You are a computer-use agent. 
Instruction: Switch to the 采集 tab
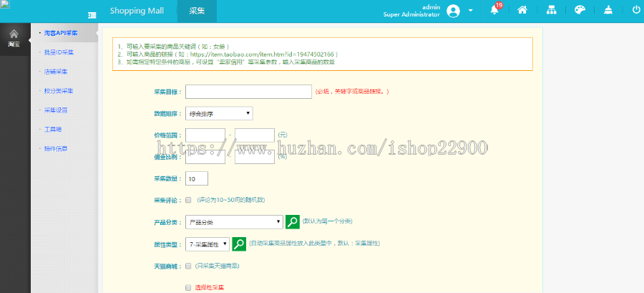click(197, 11)
